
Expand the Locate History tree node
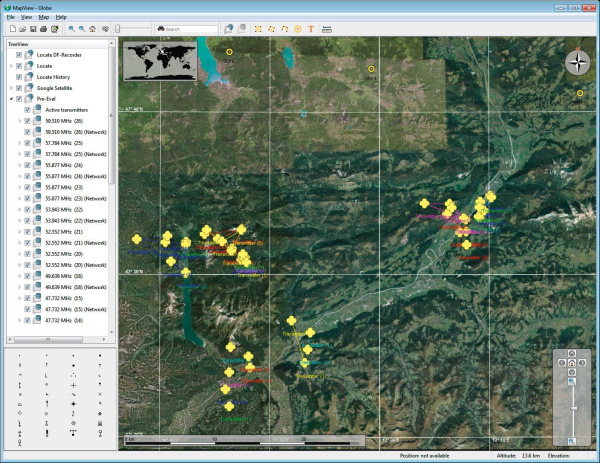pos(10,76)
